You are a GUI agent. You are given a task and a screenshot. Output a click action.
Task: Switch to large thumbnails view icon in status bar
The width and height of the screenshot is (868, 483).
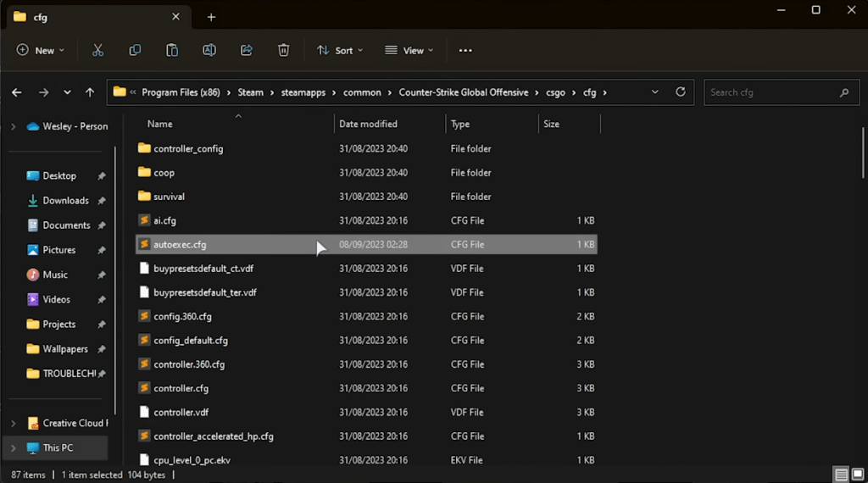coord(858,475)
